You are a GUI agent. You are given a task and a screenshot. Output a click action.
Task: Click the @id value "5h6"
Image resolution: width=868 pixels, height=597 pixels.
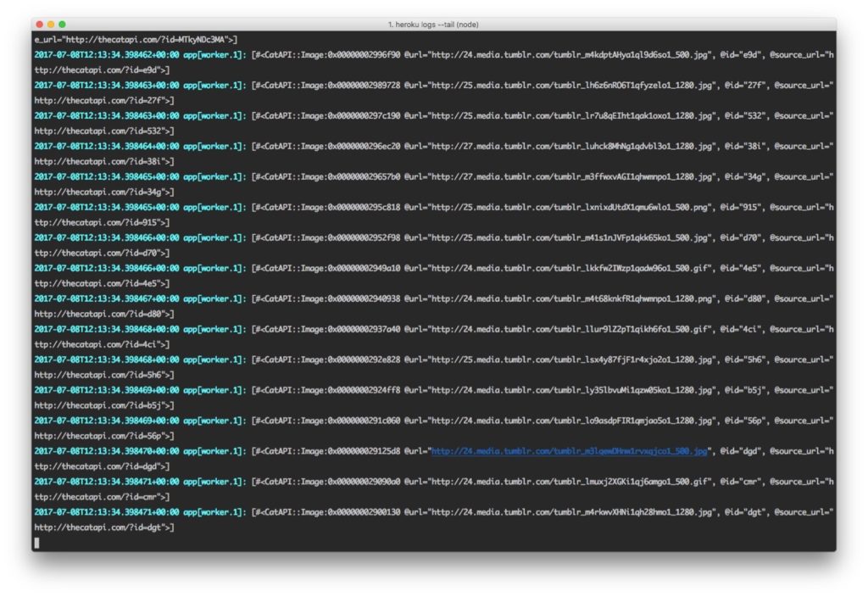point(753,360)
